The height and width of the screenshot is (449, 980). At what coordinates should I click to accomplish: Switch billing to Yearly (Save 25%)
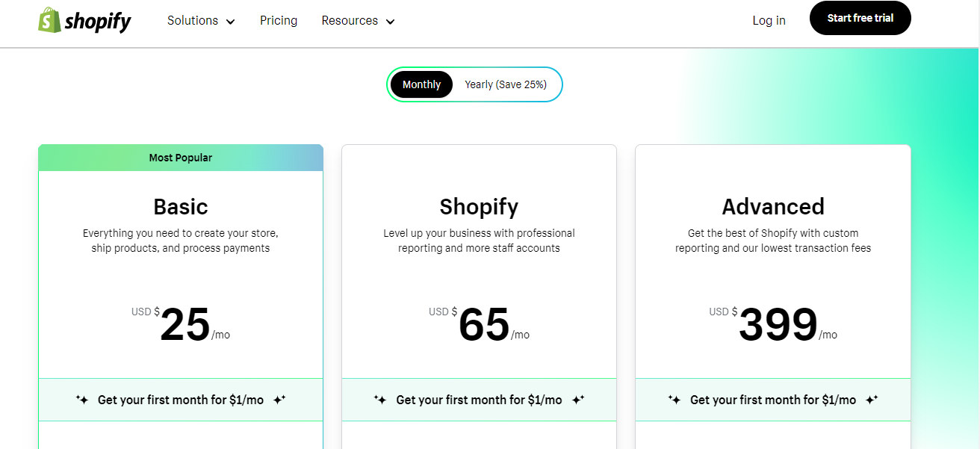pyautogui.click(x=506, y=84)
